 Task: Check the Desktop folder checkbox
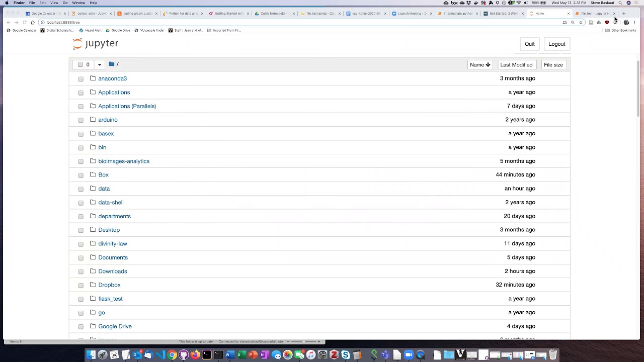coord(81,230)
